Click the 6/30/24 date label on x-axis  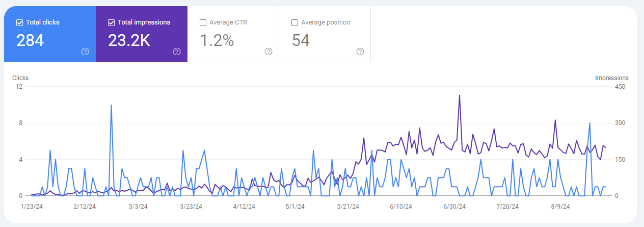(454, 207)
